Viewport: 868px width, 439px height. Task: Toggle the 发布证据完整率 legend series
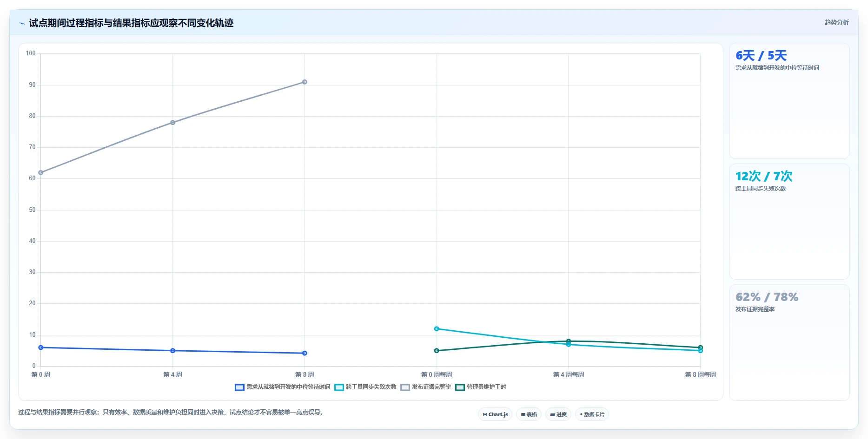426,387
